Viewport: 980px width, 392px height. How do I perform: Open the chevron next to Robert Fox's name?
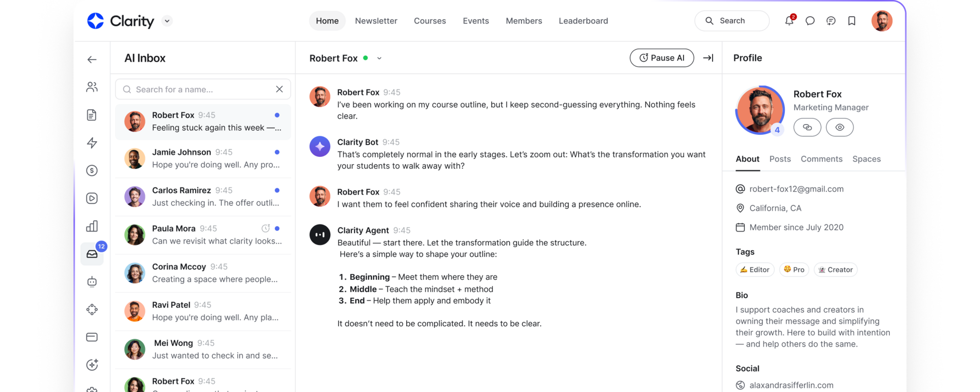tap(379, 58)
